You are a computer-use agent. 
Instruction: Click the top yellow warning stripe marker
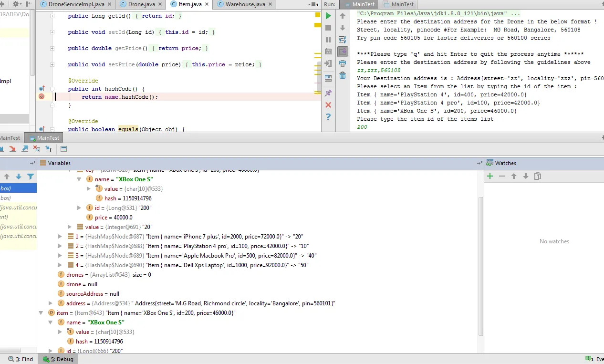tap(318, 15)
